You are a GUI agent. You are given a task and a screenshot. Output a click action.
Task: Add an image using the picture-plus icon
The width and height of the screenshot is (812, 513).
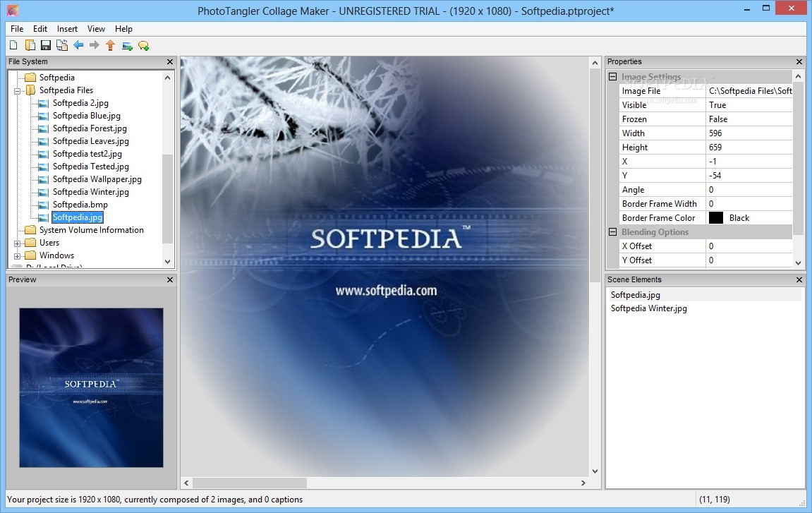127,46
